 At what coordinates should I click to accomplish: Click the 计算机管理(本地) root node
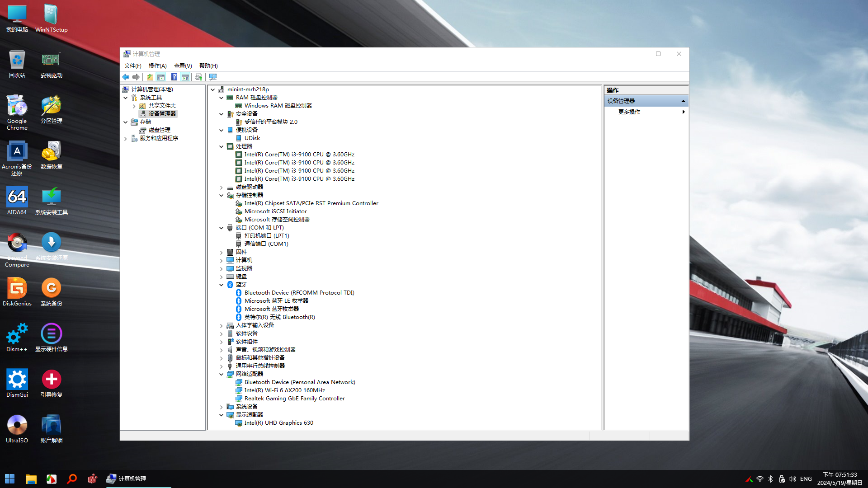coord(152,89)
